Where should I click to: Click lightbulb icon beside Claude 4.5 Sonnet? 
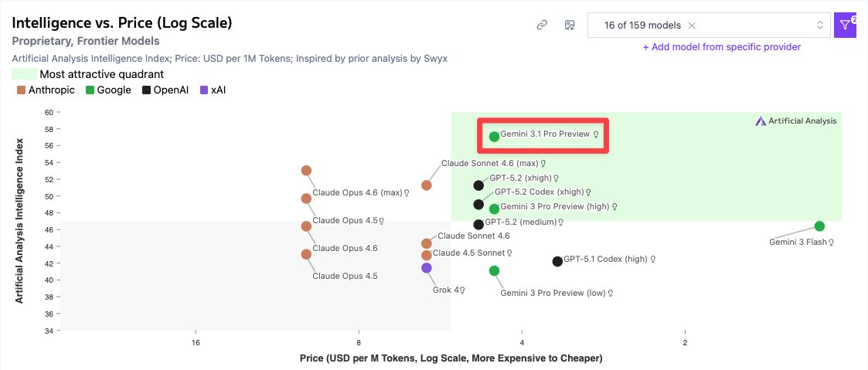pos(509,253)
